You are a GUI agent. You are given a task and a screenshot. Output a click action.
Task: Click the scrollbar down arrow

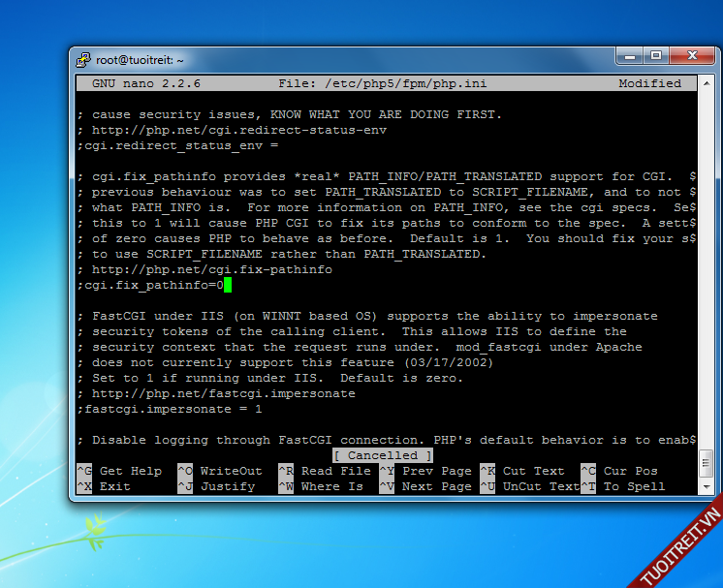(705, 486)
